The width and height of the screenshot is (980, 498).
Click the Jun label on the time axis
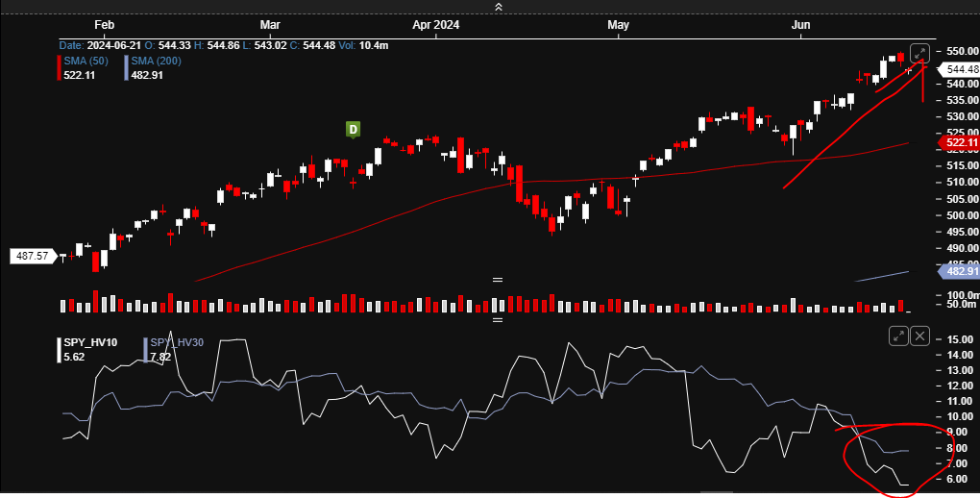[x=800, y=25]
